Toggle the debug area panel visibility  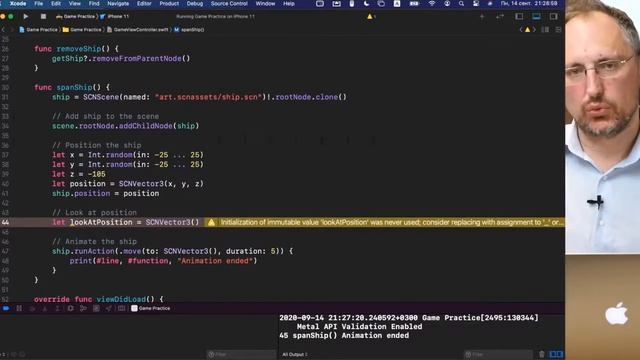coord(536,17)
